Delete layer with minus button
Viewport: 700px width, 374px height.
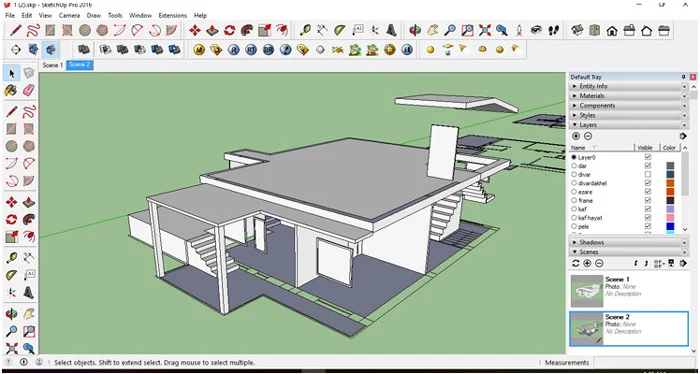[588, 136]
